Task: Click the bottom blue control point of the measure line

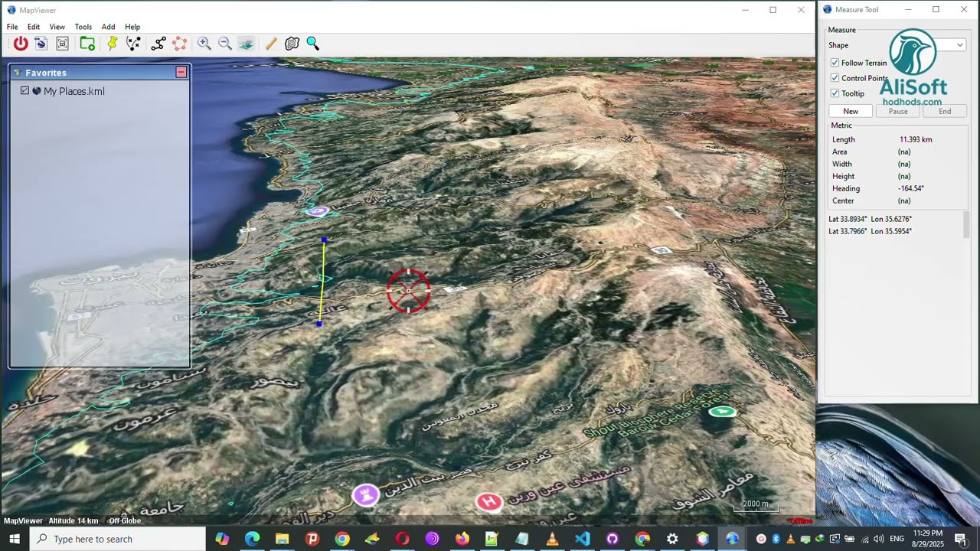Action: coord(319,324)
